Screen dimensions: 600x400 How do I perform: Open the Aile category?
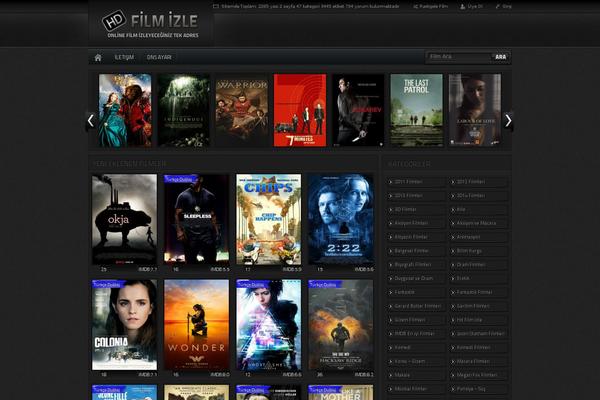[478, 209]
